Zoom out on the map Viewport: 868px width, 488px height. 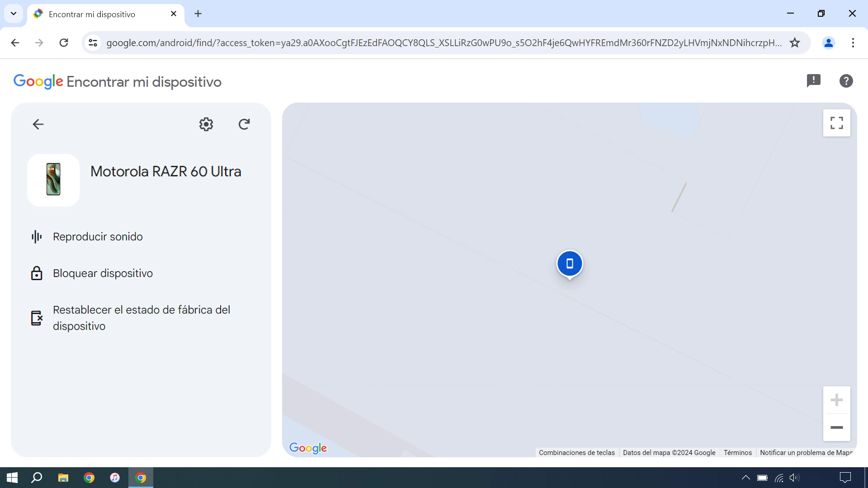coord(836,427)
